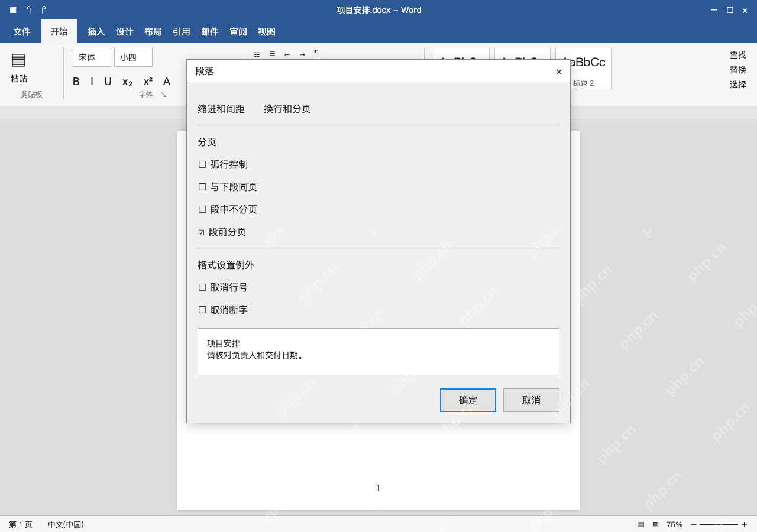The image size is (757, 532).
Task: Click the redo arrow in title bar
Action: click(44, 9)
